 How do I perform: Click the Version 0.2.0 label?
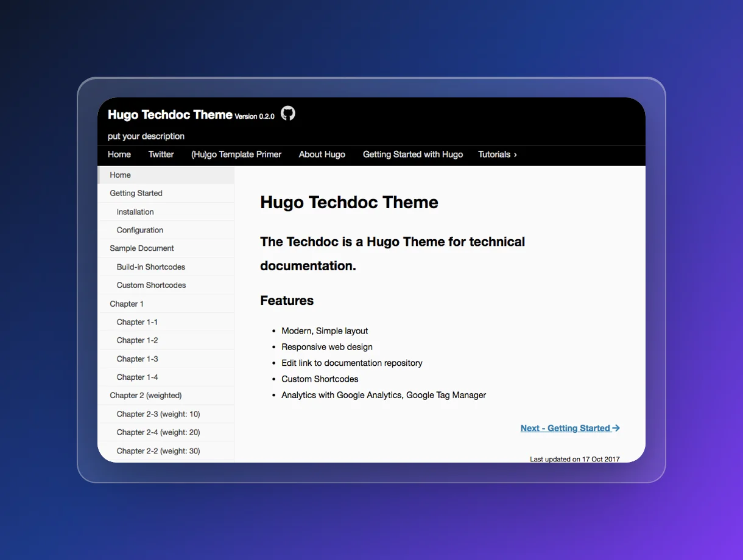(x=255, y=116)
